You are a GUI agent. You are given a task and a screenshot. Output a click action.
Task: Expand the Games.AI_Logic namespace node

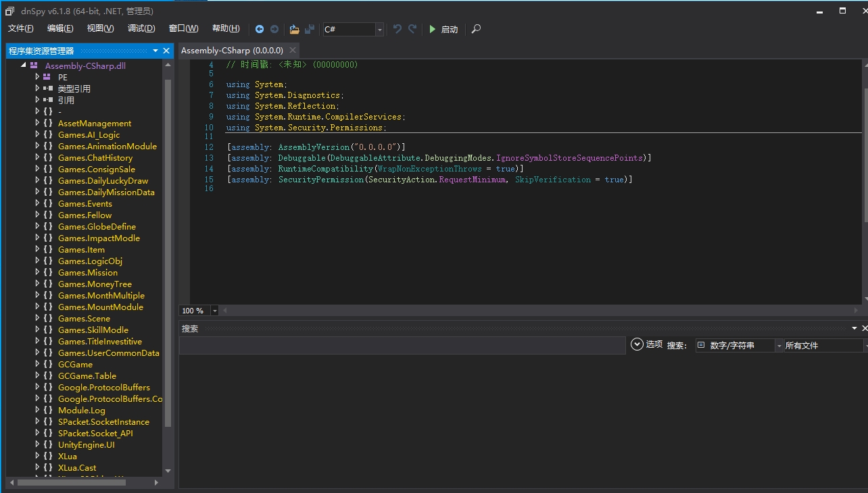click(x=38, y=134)
